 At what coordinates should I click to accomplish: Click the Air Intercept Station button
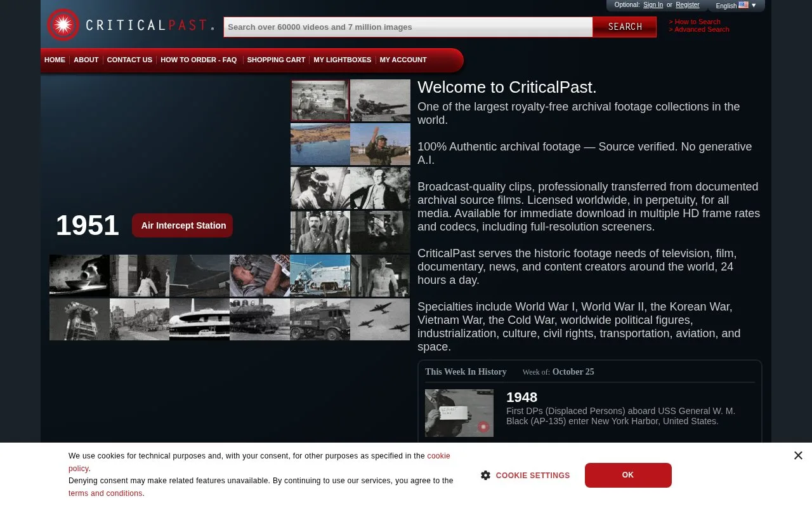click(x=183, y=225)
